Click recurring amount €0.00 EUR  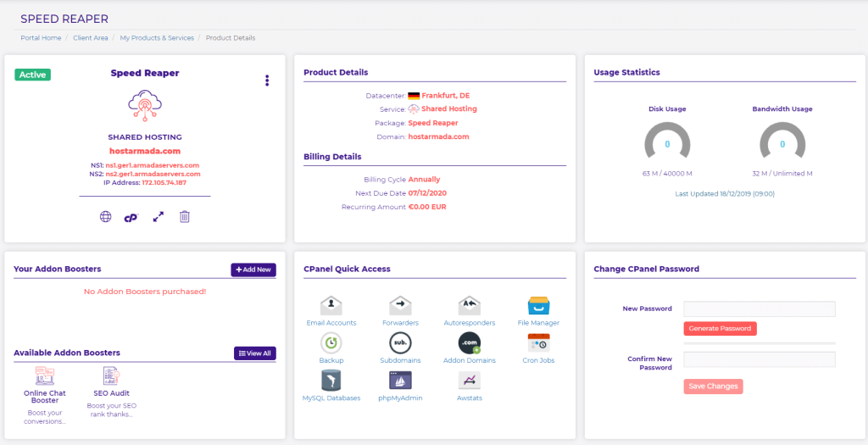click(427, 207)
